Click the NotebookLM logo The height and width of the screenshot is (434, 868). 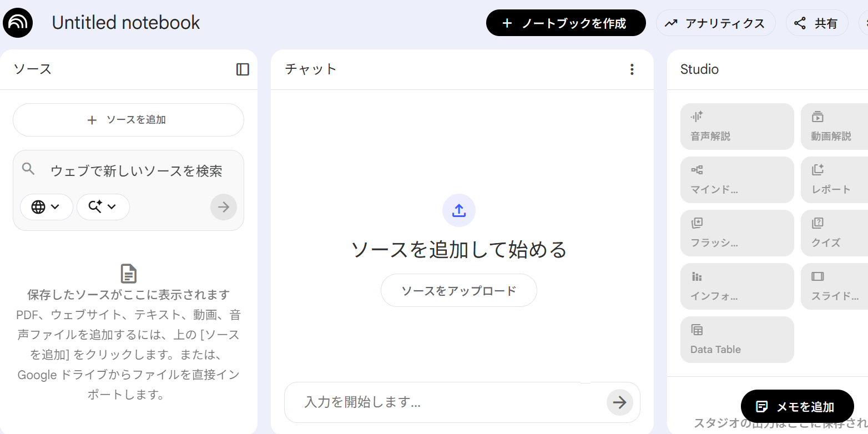point(17,22)
